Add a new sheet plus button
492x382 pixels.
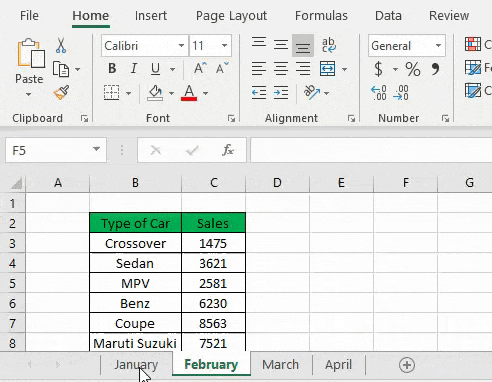(x=407, y=365)
